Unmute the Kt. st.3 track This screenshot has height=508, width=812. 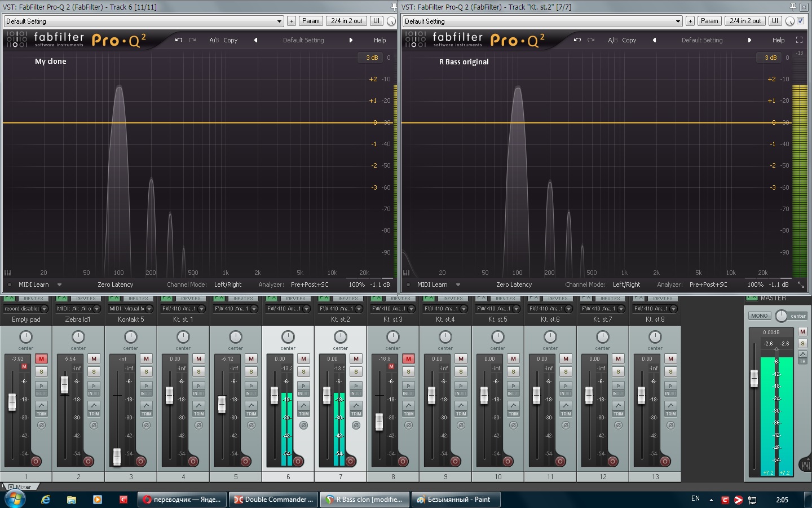(x=408, y=359)
